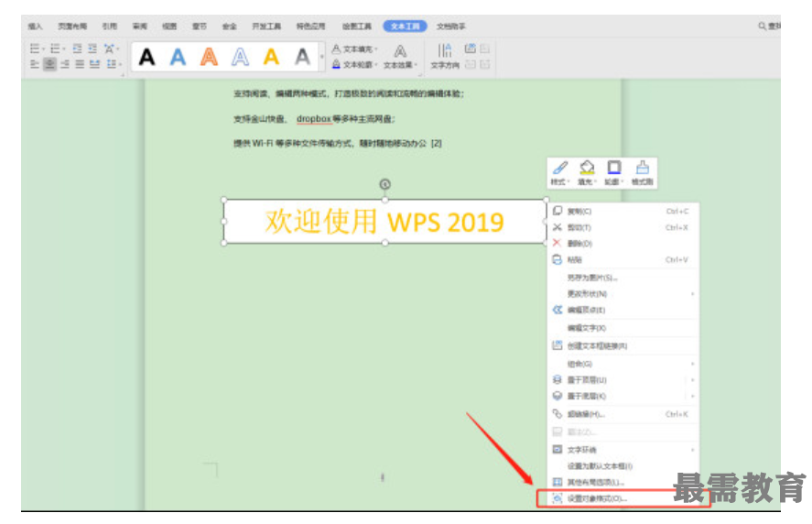Click the 欢迎使用 WPS 2019 text box
This screenshot has height=524, width=812.
[x=384, y=222]
